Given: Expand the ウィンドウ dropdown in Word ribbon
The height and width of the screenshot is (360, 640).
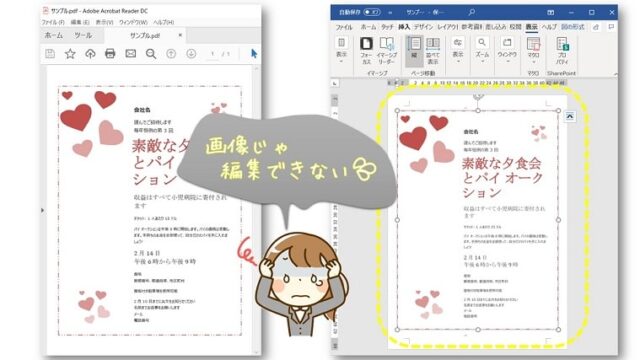Looking at the screenshot, I should [507, 51].
